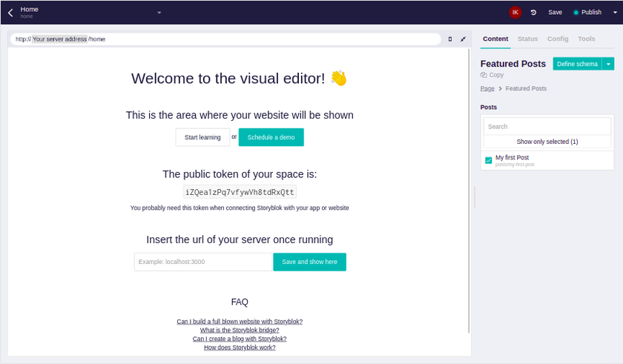Go to the Page breadcrumb link
The image size is (623, 364).
tap(487, 88)
